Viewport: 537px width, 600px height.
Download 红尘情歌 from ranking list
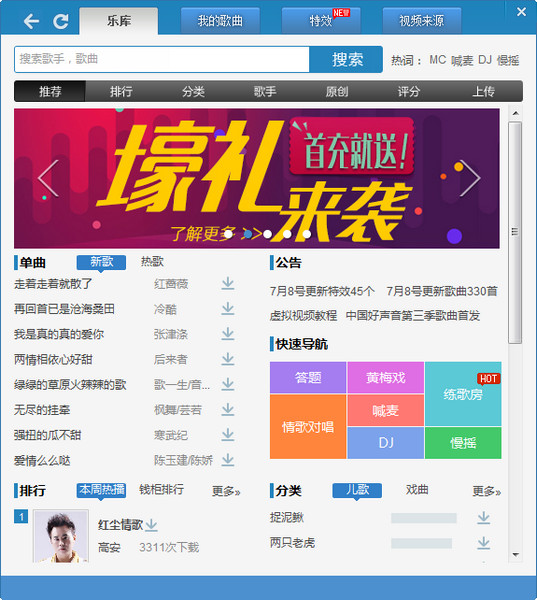[x=152, y=525]
